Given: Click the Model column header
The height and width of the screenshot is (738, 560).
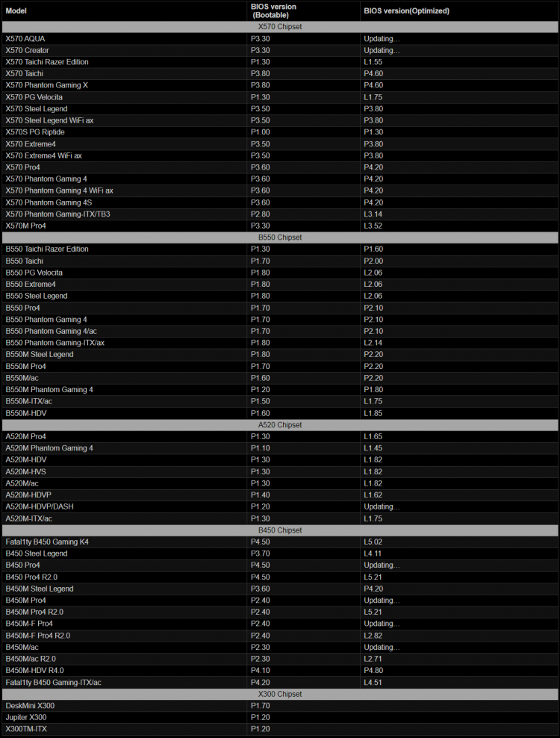Looking at the screenshot, I should tap(16, 10).
